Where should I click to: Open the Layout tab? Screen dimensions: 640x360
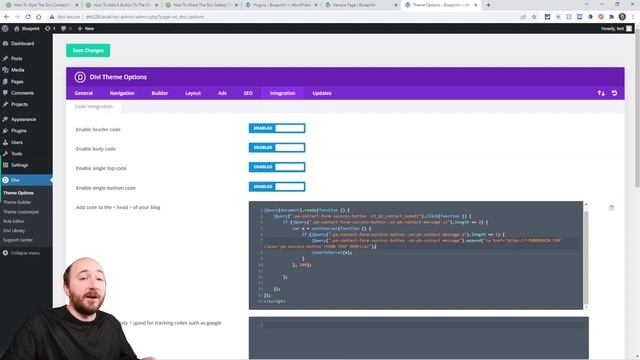(193, 93)
